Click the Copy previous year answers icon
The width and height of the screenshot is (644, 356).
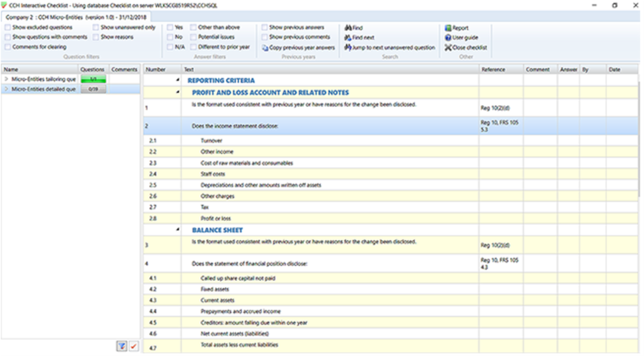265,48
